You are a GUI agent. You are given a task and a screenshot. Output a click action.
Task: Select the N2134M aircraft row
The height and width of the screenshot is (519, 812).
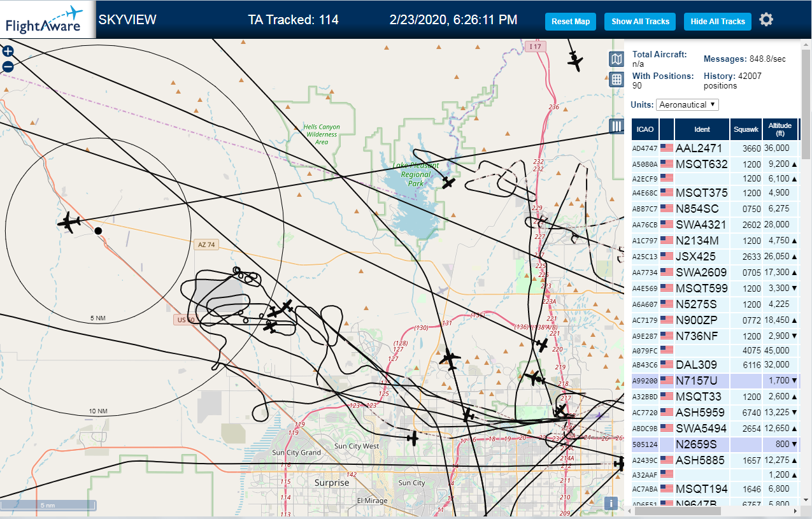[x=715, y=240]
